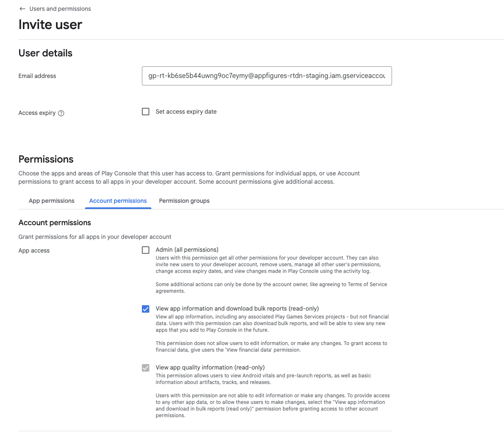Click the "Email address" field label
Screen dimensions: 504x435
[37, 76]
